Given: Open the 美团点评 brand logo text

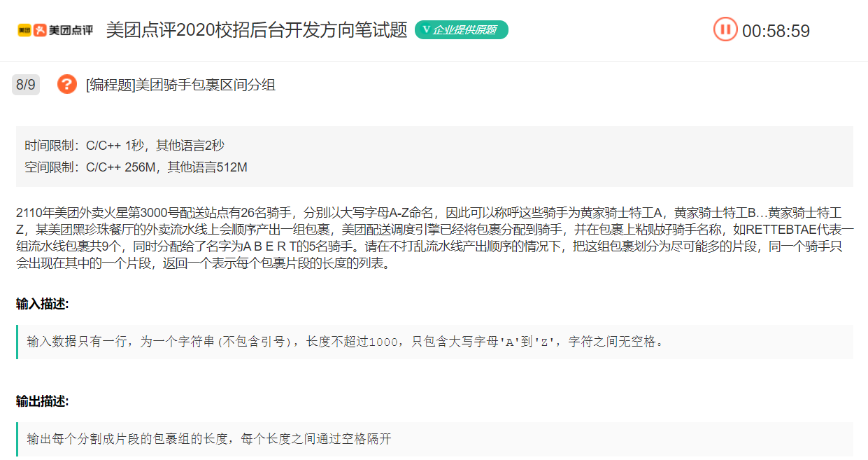Looking at the screenshot, I should (x=71, y=30).
